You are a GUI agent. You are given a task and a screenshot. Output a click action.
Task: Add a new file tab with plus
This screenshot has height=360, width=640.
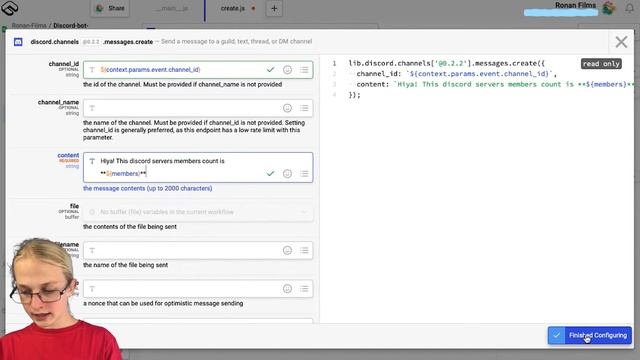pyautogui.click(x=274, y=8)
